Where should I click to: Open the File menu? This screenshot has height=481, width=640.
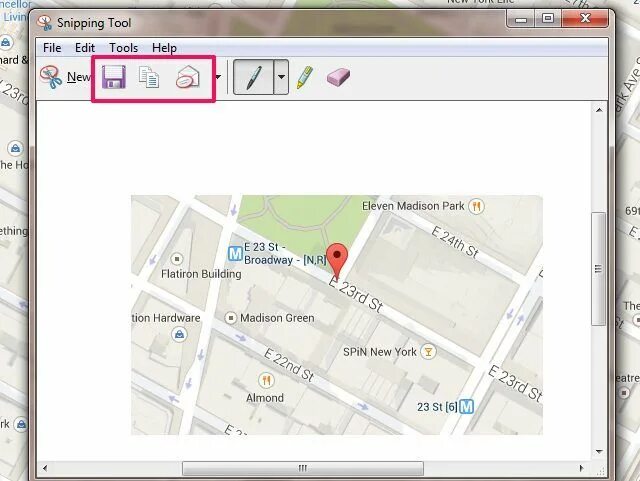(52, 48)
